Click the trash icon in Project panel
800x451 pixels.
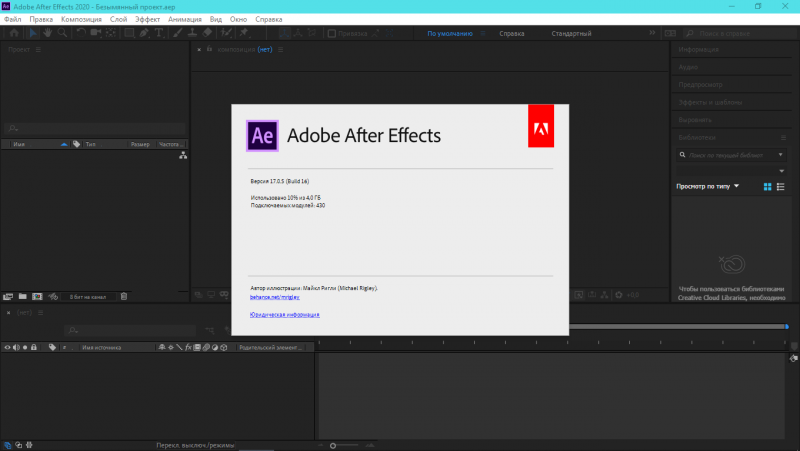[124, 296]
